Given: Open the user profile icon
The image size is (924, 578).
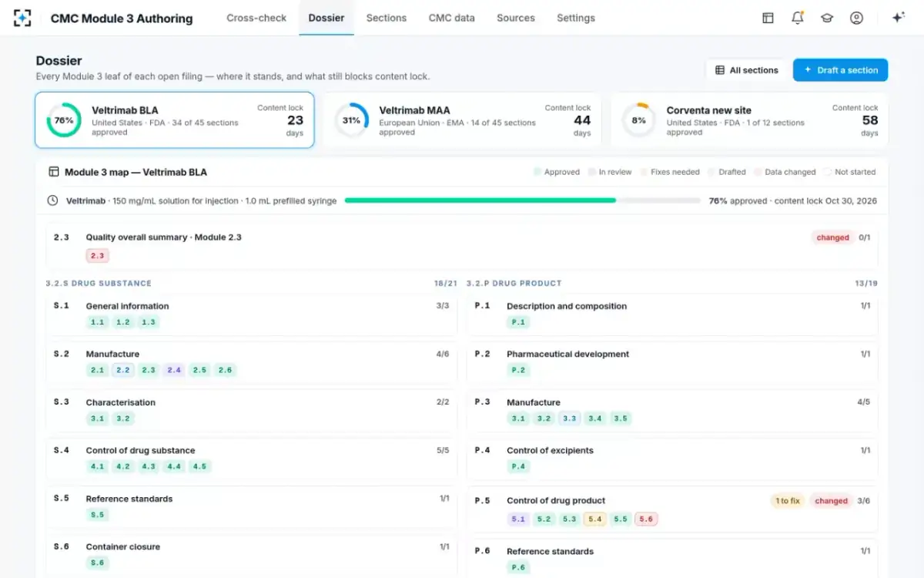Looking at the screenshot, I should [x=856, y=18].
